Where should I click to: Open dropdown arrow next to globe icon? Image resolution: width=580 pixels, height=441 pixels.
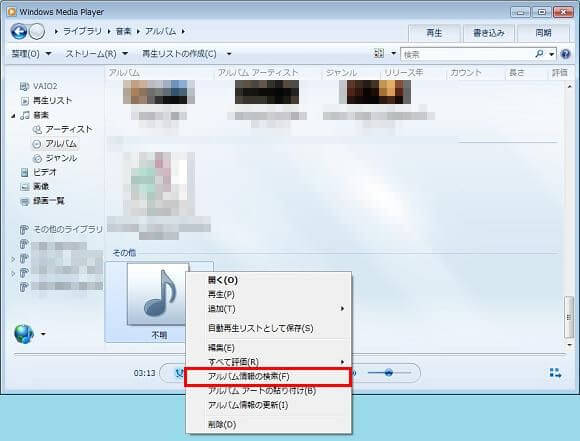pyautogui.click(x=43, y=334)
